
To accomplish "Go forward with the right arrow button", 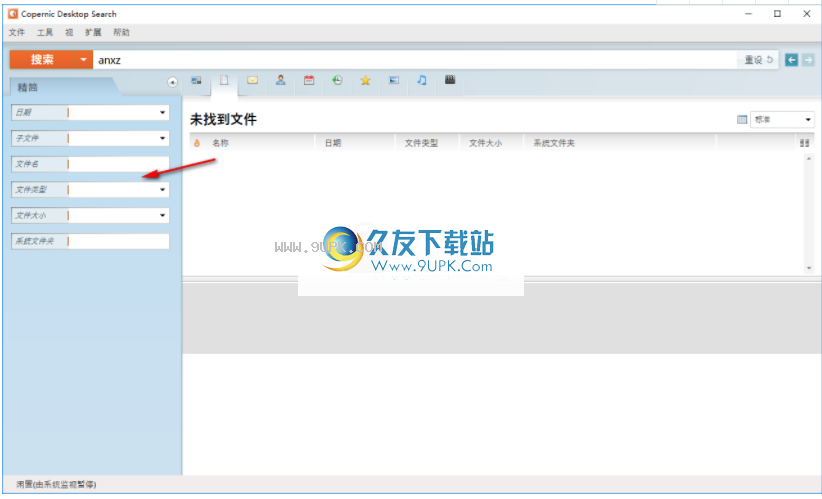I will (808, 60).
